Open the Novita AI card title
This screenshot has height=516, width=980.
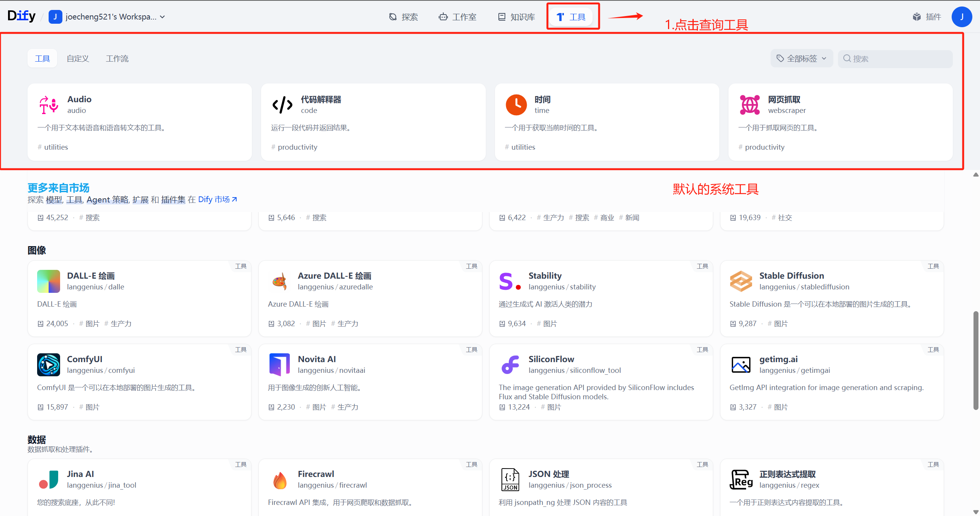click(x=317, y=359)
